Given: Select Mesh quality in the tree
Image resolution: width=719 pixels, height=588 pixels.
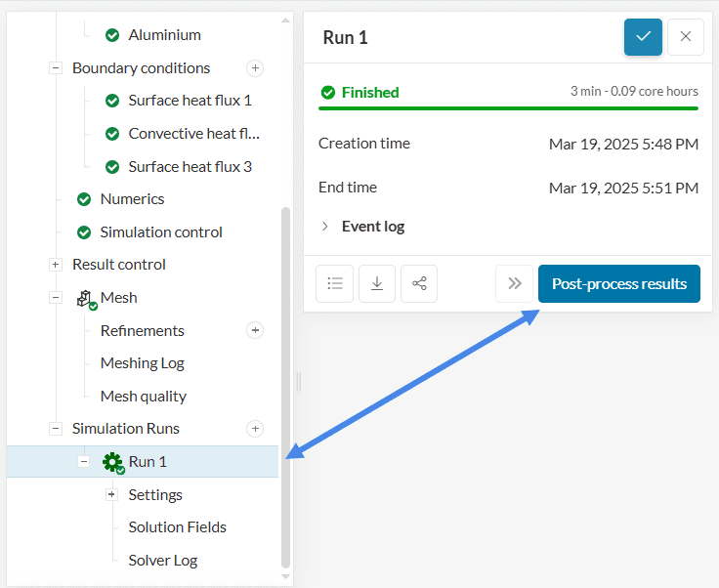Looking at the screenshot, I should (x=143, y=396).
